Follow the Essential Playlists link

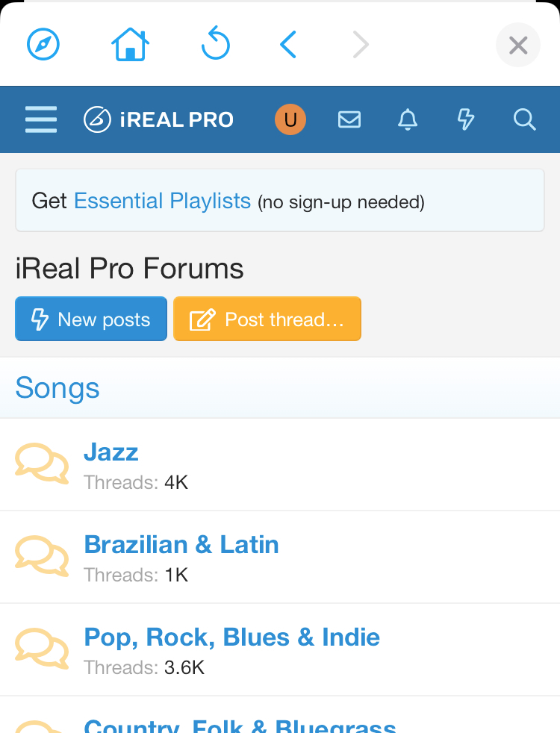coord(162,201)
